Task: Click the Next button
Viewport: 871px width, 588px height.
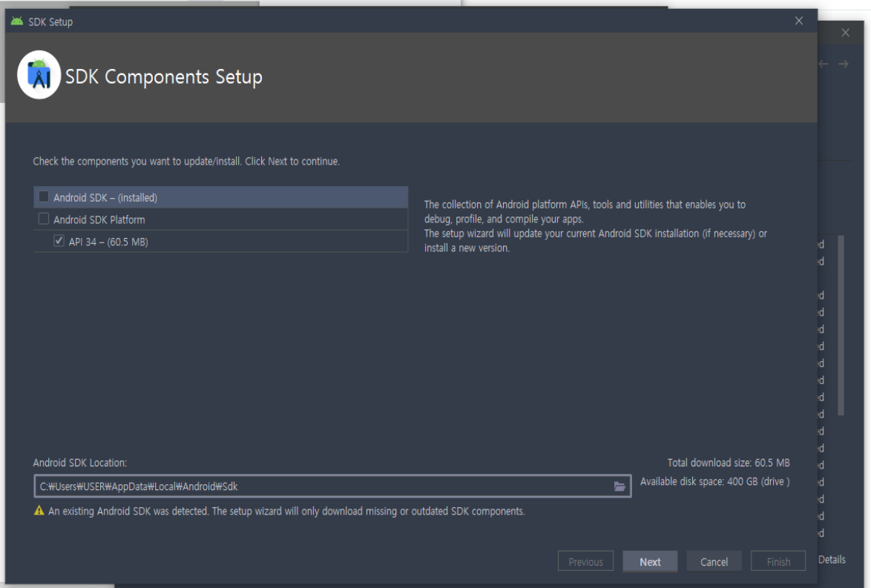Action: pyautogui.click(x=650, y=561)
